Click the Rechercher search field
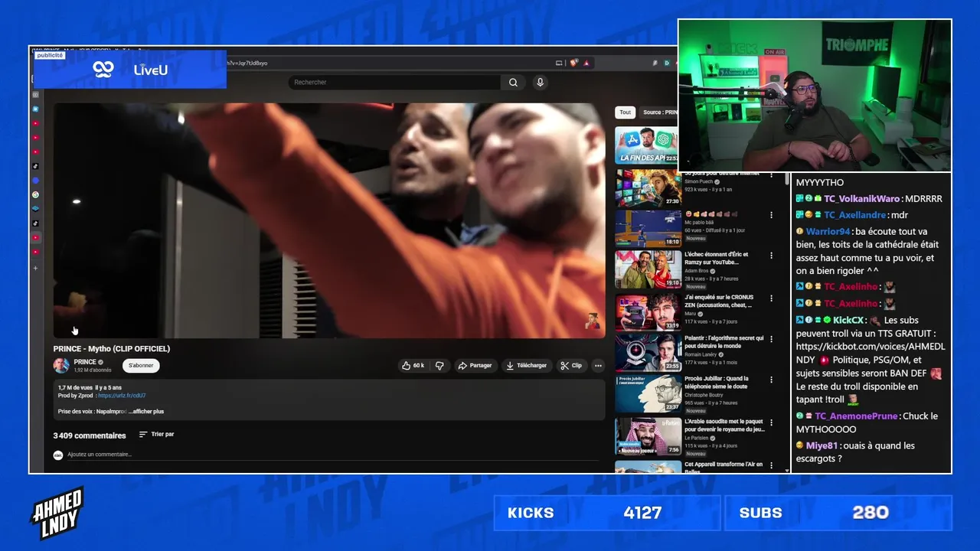The width and height of the screenshot is (980, 551). click(394, 83)
